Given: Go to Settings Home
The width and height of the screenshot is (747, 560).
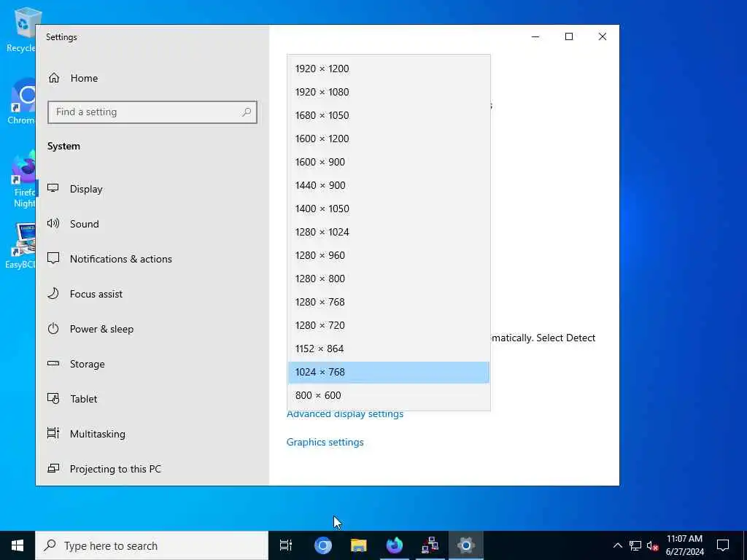Looking at the screenshot, I should (x=152, y=78).
